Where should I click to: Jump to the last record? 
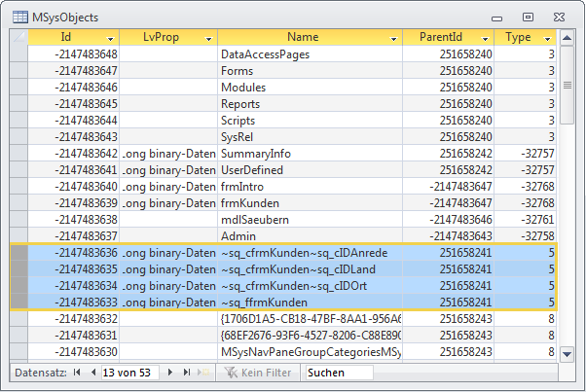click(x=184, y=373)
